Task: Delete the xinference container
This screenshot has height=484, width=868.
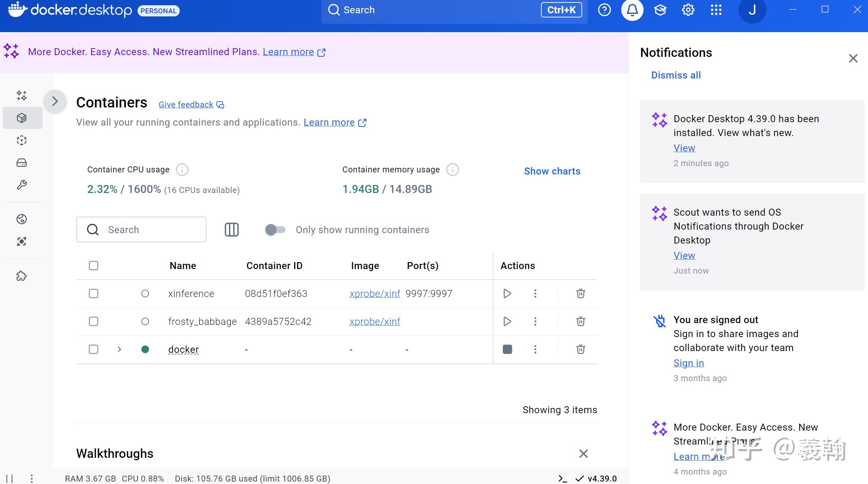Action: point(580,293)
